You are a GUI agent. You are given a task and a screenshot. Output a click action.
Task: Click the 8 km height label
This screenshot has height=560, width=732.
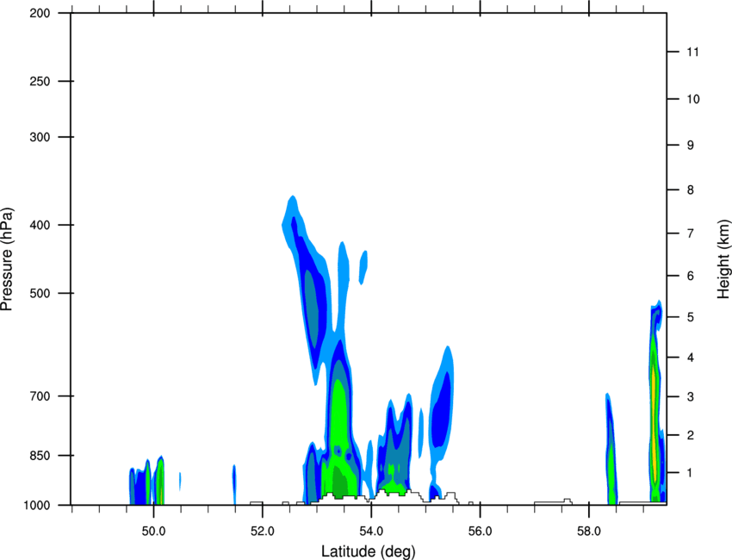tap(691, 190)
